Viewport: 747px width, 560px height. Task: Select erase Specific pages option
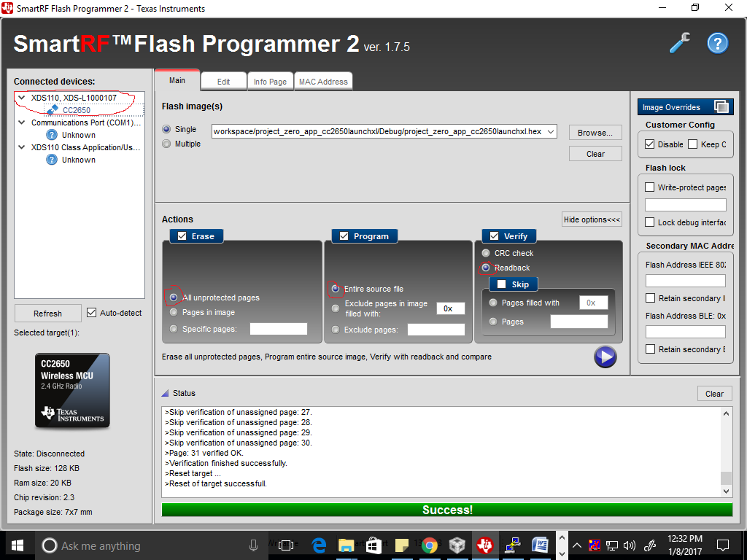coord(174,329)
